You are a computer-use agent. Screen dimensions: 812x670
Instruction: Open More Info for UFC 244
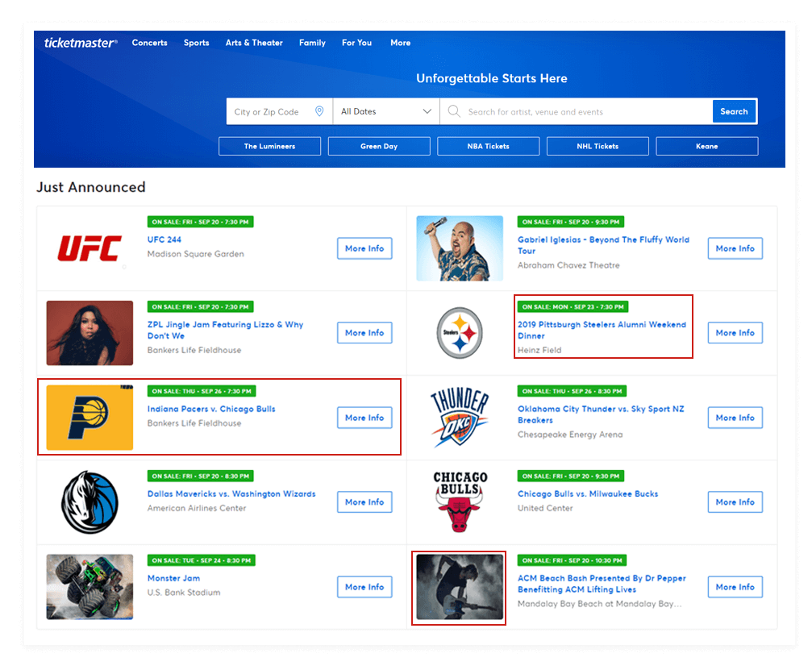tap(364, 248)
